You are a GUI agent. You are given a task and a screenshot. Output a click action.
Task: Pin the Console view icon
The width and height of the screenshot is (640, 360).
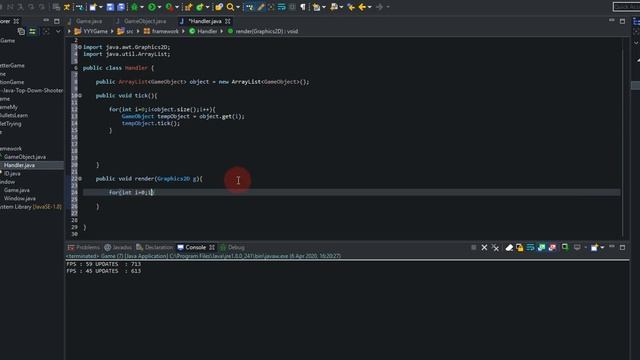(565, 247)
